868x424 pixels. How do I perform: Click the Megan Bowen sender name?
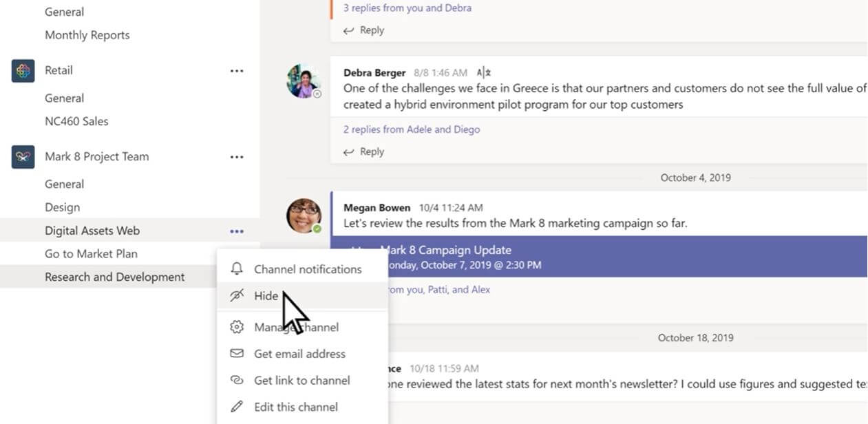click(377, 207)
